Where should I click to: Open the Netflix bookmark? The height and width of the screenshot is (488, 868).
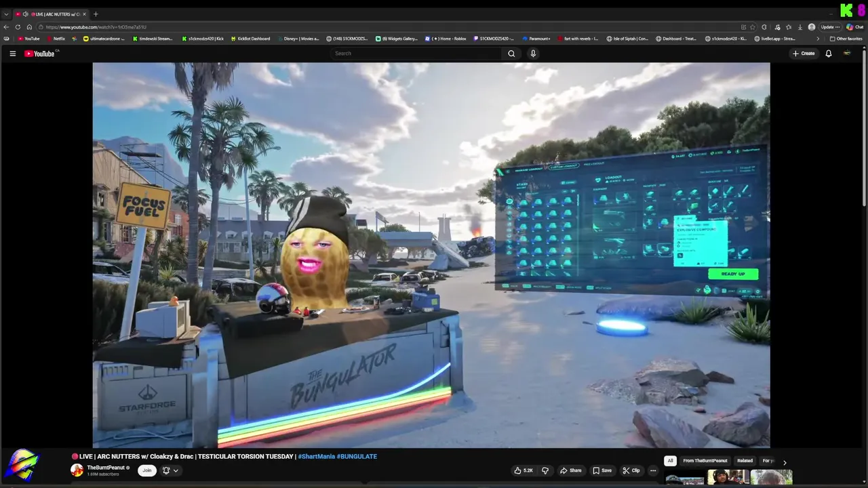pyautogui.click(x=56, y=39)
